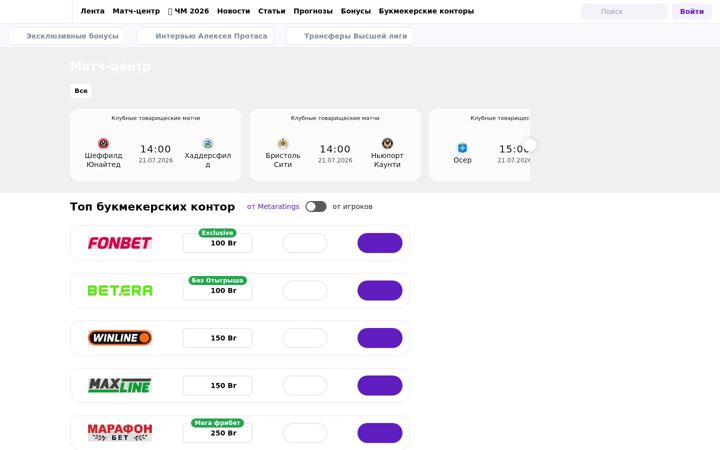Open the Бонусы menu item

356,11
